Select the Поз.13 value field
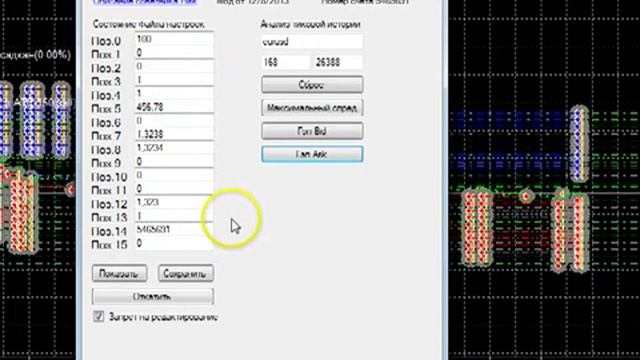 coord(174,216)
